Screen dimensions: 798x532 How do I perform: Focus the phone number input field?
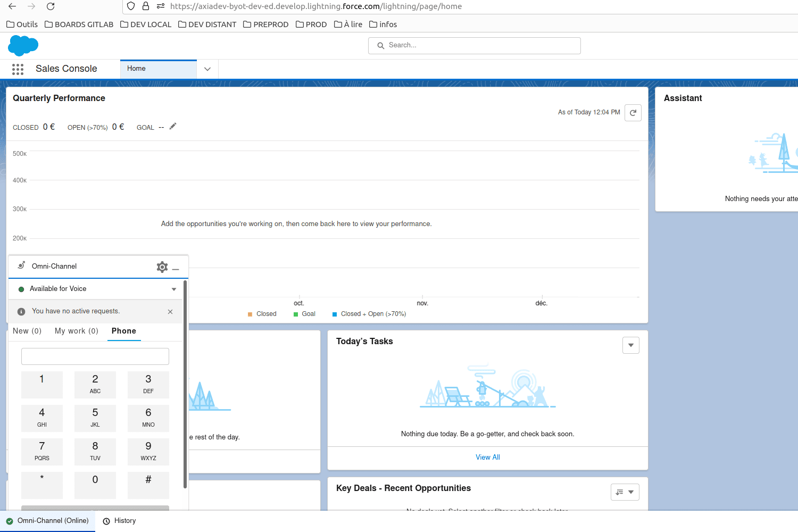coord(95,356)
